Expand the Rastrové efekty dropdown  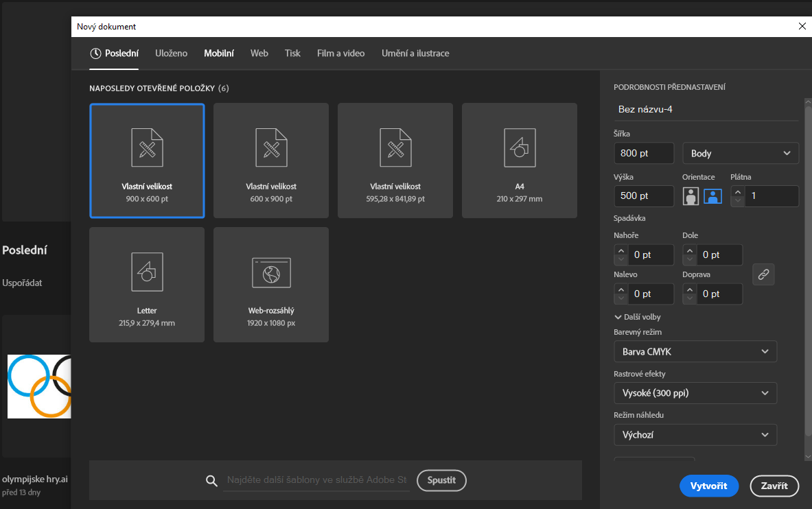pos(695,394)
